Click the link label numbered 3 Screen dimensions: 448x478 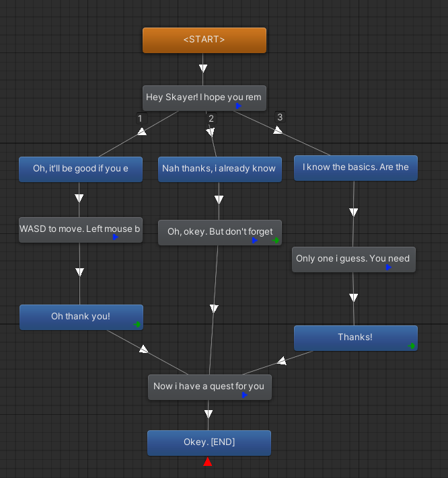280,117
